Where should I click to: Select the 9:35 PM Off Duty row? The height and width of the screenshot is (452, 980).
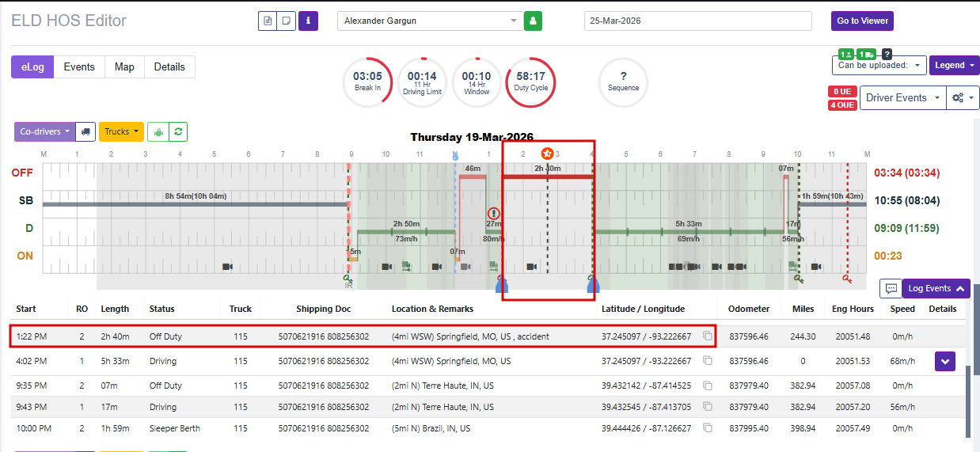[488, 386]
